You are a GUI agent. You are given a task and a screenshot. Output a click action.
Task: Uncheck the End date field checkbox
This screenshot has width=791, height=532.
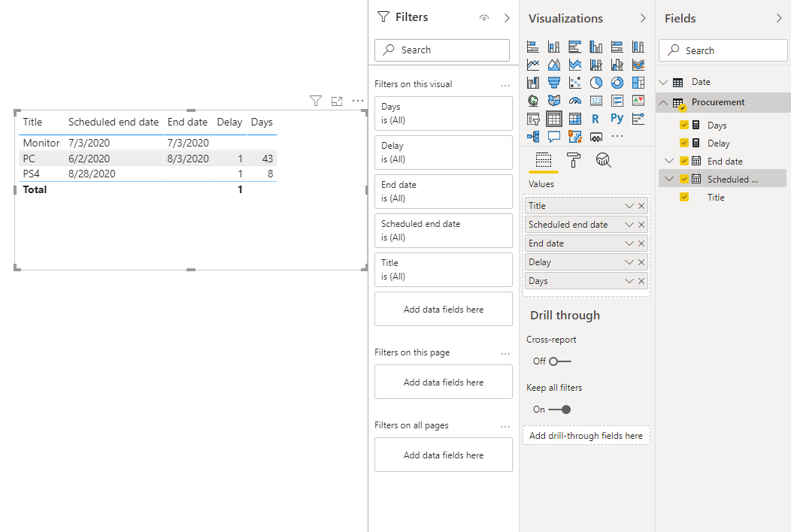tap(684, 161)
